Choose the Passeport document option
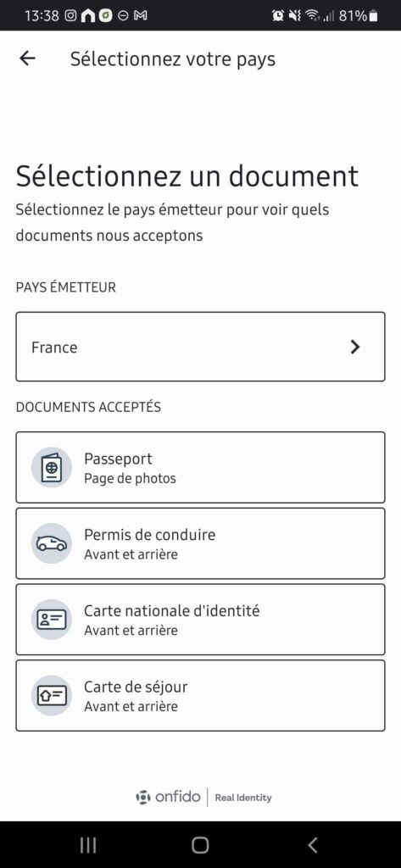 pos(200,467)
